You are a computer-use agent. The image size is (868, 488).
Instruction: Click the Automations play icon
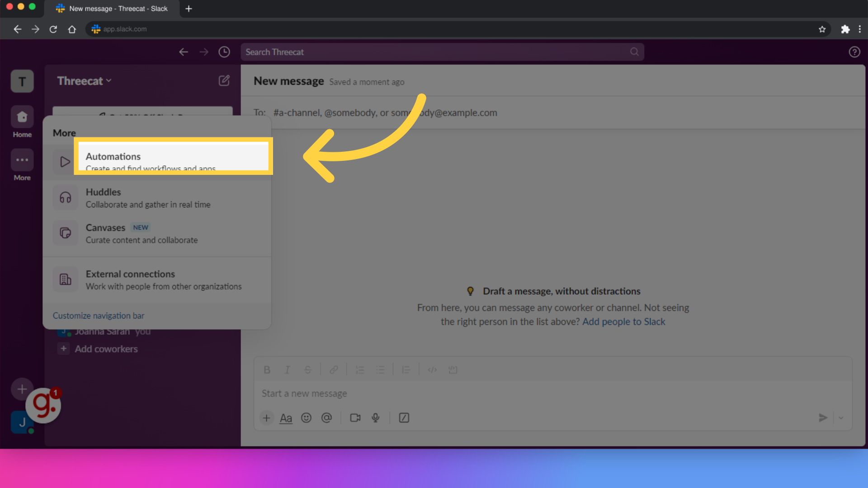click(x=65, y=162)
